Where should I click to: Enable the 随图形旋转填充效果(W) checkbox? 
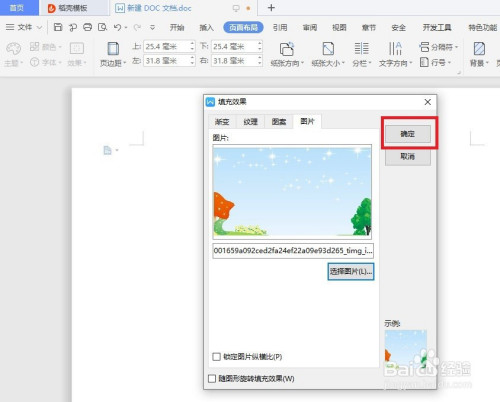click(212, 379)
